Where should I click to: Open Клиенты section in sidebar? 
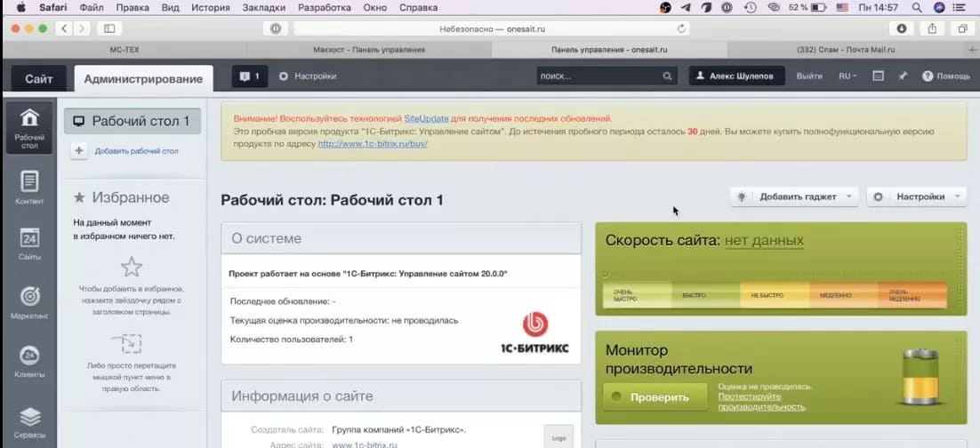pyautogui.click(x=29, y=361)
